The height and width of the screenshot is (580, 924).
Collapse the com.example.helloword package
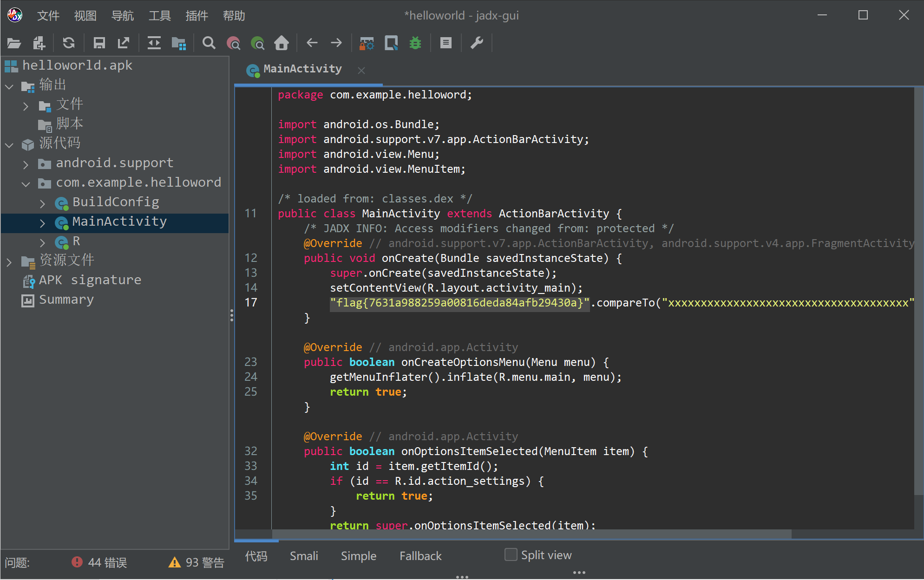26,184
